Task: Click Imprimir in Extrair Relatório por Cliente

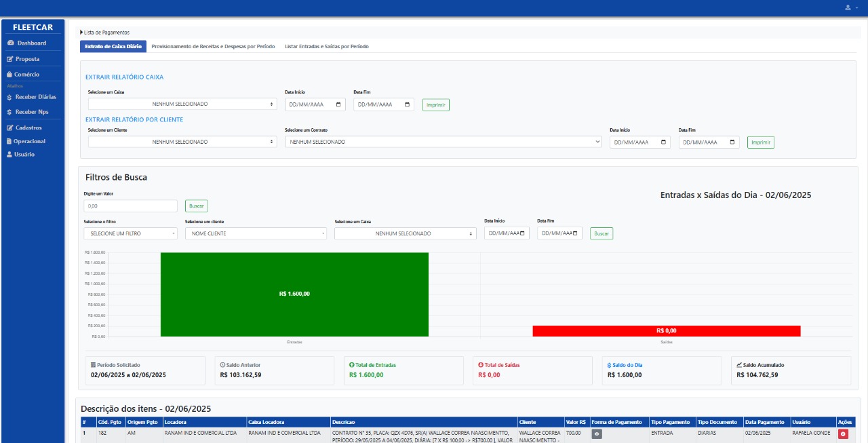Action: pyautogui.click(x=761, y=142)
